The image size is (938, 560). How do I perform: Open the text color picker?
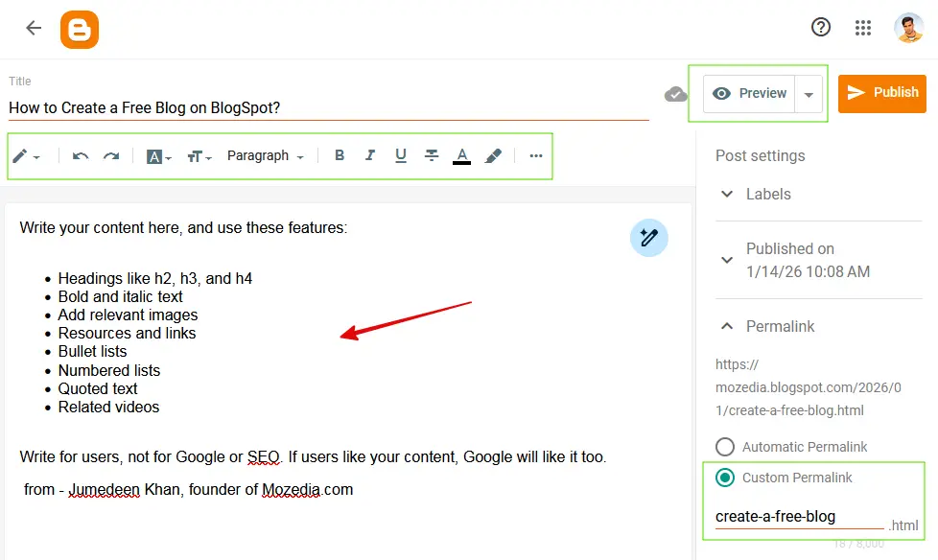461,155
